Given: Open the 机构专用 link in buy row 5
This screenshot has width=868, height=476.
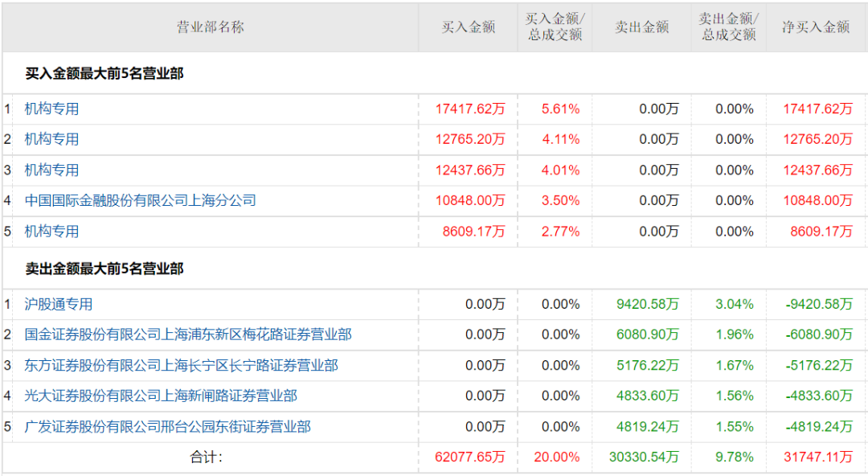Looking at the screenshot, I should 51,231.
